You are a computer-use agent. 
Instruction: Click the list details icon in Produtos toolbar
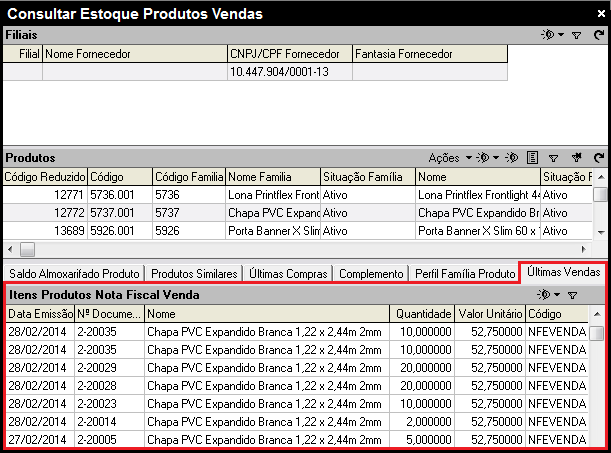[532, 158]
